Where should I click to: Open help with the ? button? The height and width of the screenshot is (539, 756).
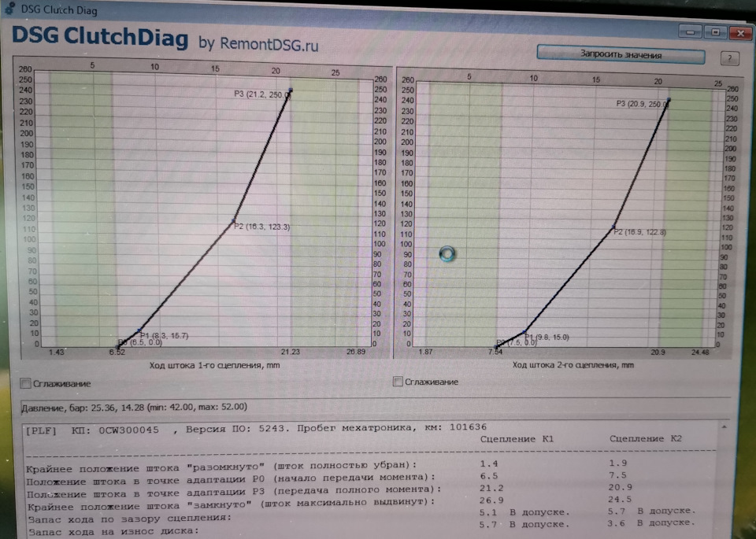point(729,59)
